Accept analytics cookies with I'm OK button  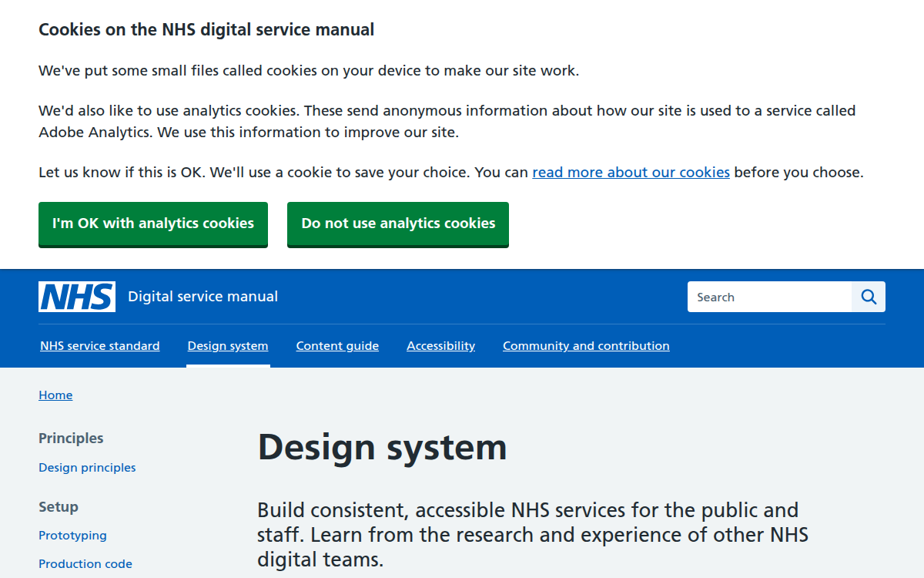[153, 223]
